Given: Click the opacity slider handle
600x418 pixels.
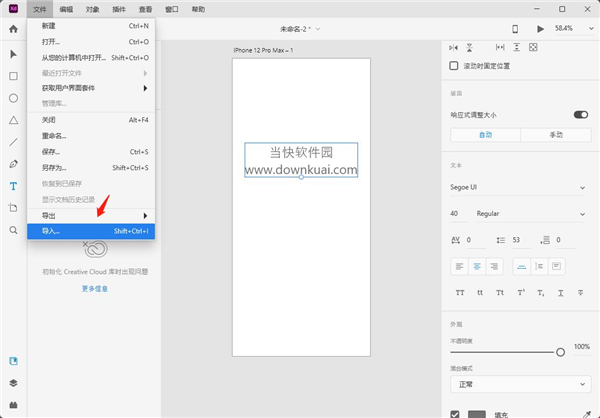Looking at the screenshot, I should pyautogui.click(x=560, y=352).
